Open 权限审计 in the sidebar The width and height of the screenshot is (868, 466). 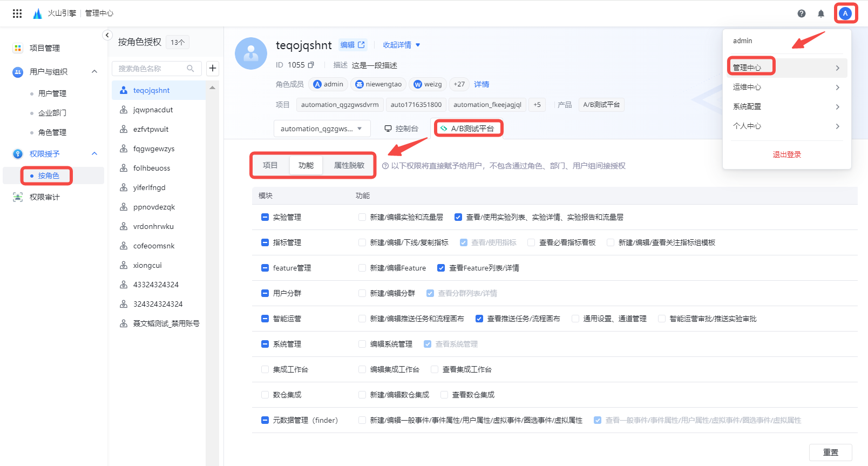click(45, 197)
